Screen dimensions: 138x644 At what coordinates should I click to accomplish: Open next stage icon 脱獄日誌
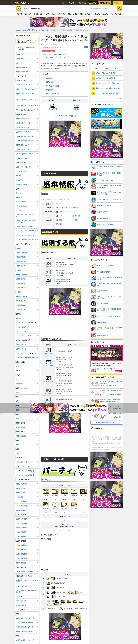(76, 106)
